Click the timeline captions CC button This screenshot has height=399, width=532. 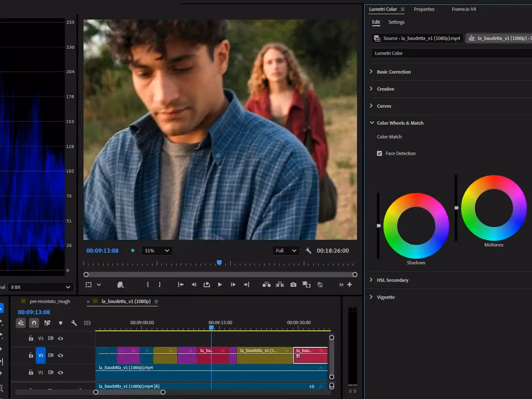tap(87, 323)
